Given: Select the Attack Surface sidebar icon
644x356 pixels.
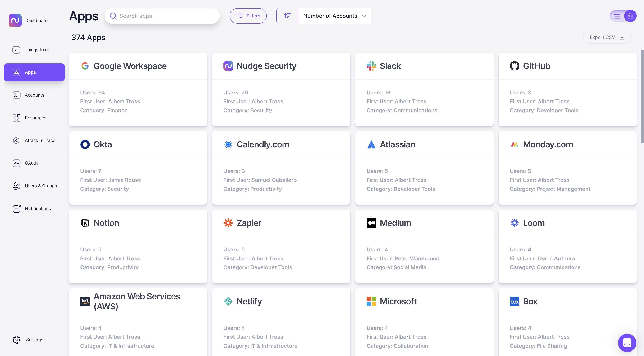Looking at the screenshot, I should click(16, 140).
